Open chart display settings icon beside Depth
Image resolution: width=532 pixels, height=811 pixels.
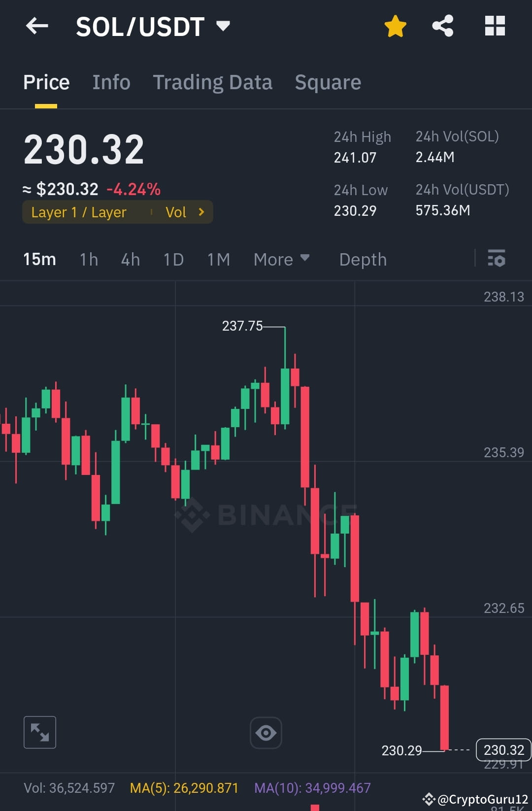(x=497, y=259)
